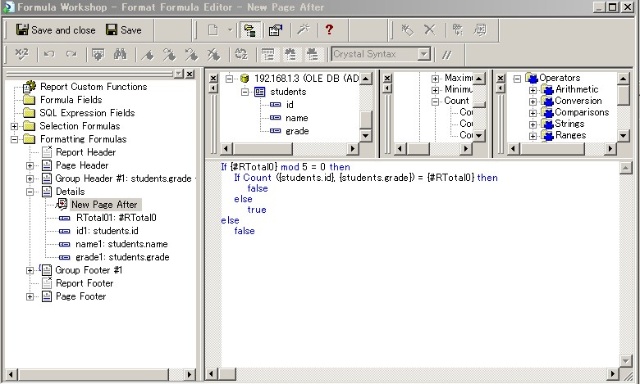The width and height of the screenshot is (640, 384).
Task: Select the New Page After formula
Action: 104,204
